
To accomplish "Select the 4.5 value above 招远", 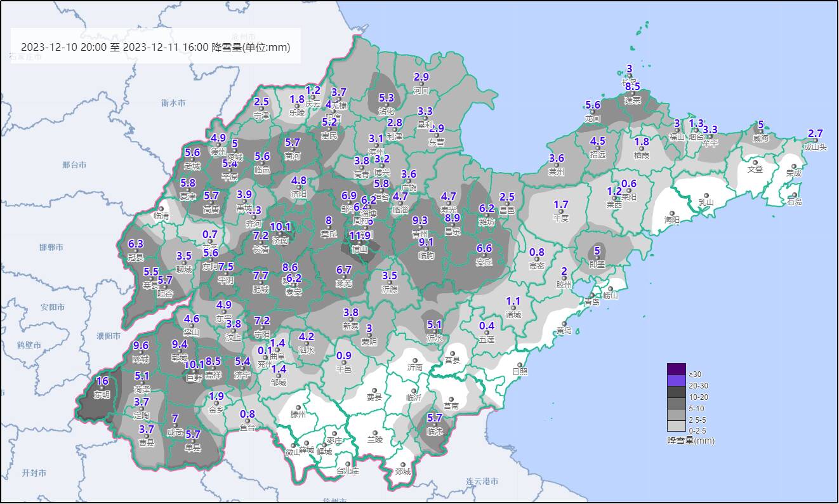I will pyautogui.click(x=598, y=141).
